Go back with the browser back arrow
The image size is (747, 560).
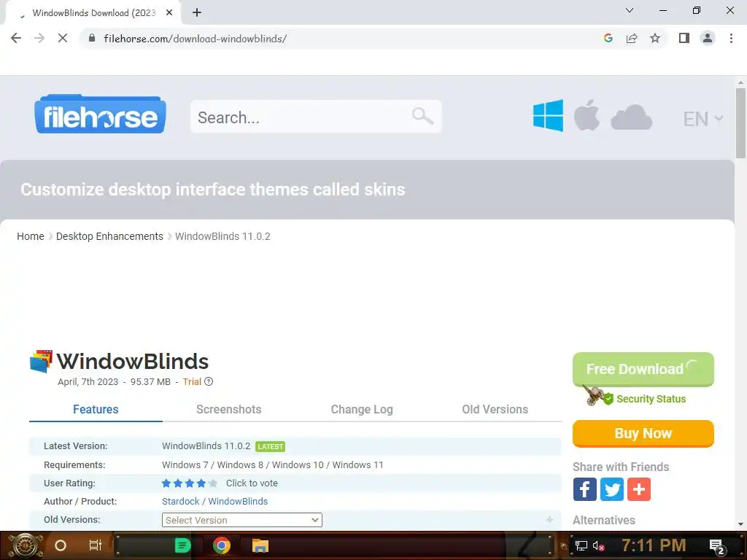16,38
